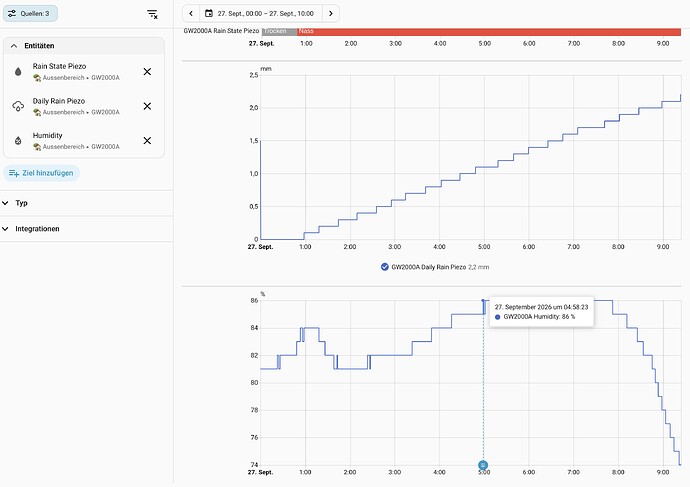Click the blue marker at 5:00 on humidity axis
Image resolution: width=690 pixels, height=487 pixels.
(483, 465)
